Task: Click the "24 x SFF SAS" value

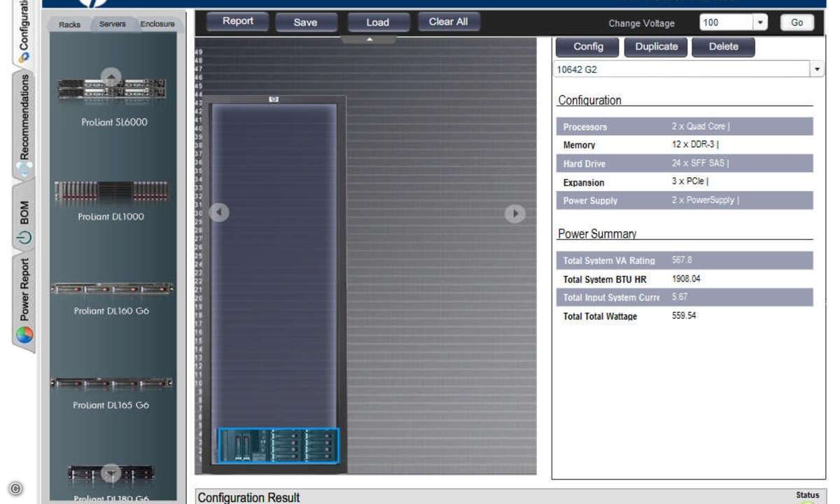Action: 700,163
